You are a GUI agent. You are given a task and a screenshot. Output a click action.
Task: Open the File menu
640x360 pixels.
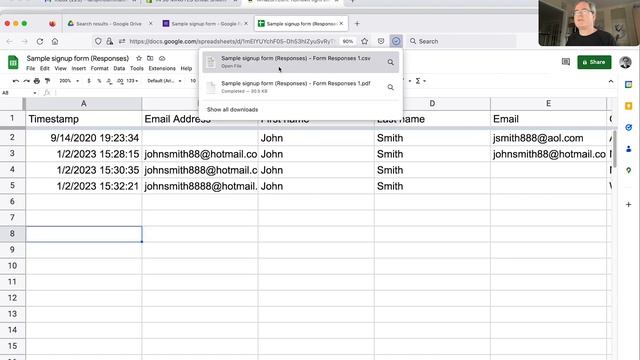[x=31, y=69]
